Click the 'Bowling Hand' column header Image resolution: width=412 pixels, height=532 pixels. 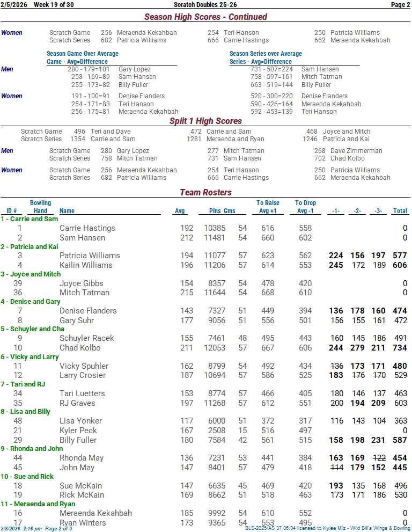click(x=40, y=207)
